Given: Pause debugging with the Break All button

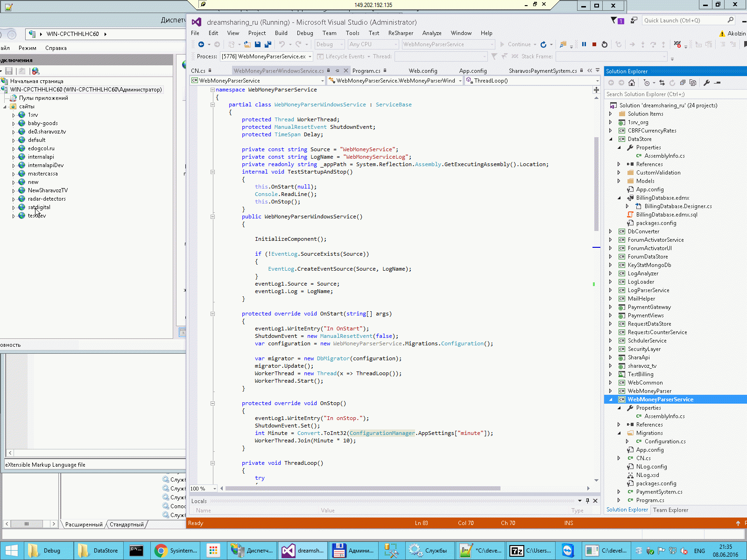Looking at the screenshot, I should click(584, 44).
